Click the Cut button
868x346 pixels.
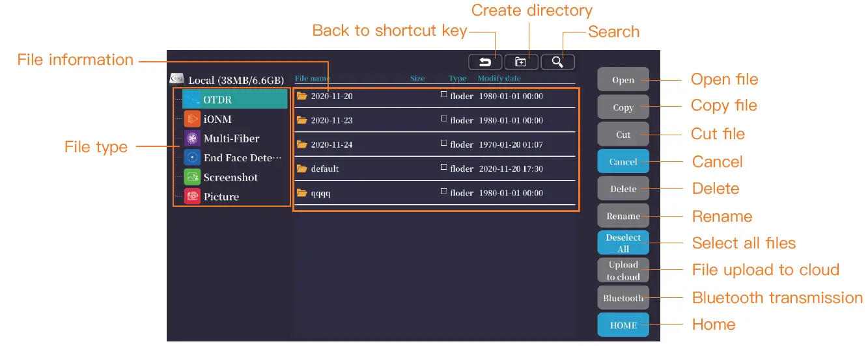click(x=623, y=135)
